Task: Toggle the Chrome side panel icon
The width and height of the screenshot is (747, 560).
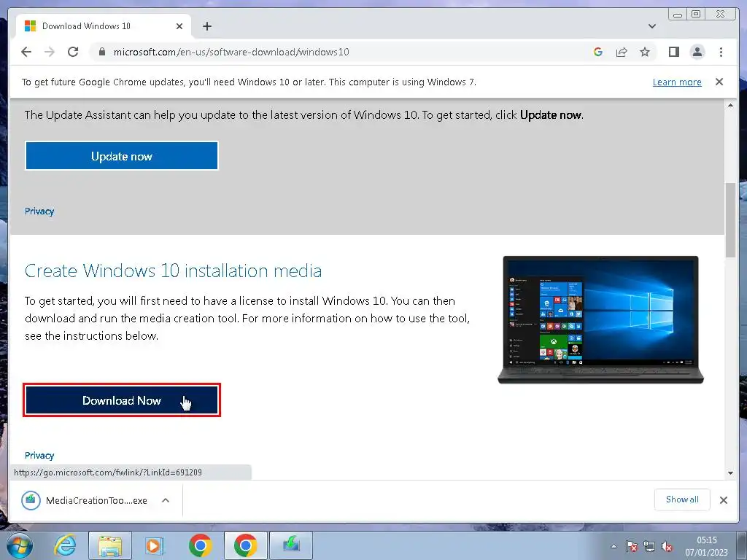Action: pos(673,52)
